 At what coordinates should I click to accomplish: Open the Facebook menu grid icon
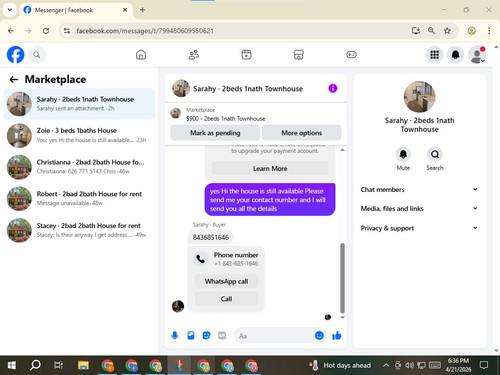coord(434,55)
